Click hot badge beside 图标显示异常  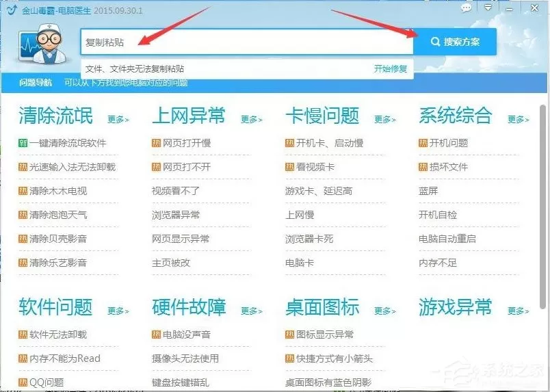point(289,335)
